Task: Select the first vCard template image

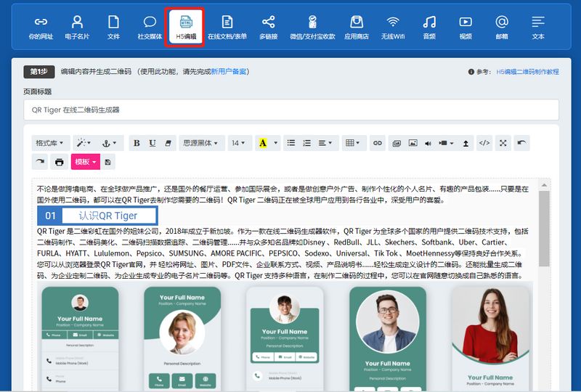Action: pos(80,338)
